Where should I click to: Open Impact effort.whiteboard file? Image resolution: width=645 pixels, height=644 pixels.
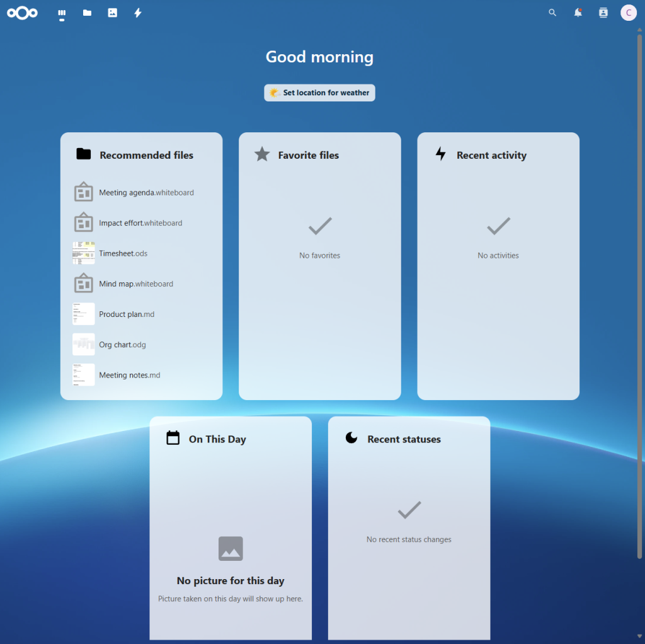[140, 223]
